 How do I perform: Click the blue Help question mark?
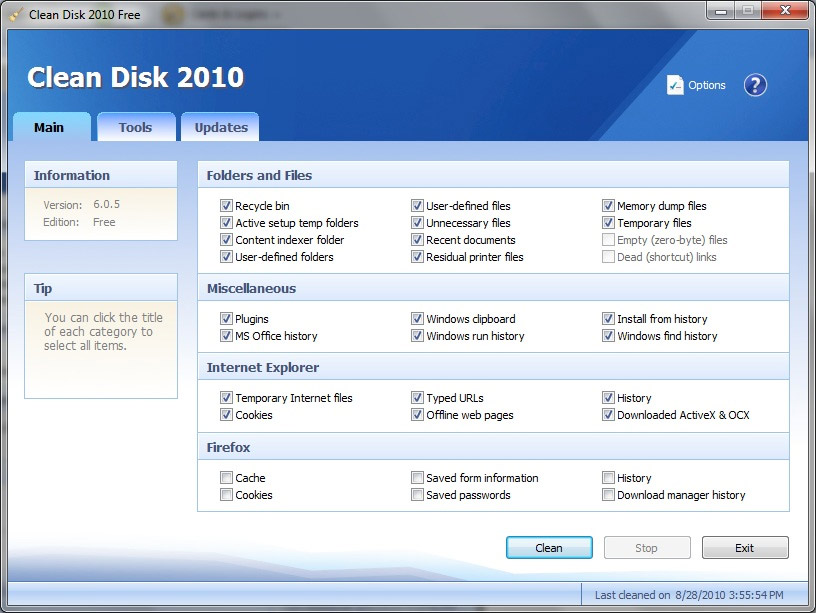pyautogui.click(x=755, y=85)
